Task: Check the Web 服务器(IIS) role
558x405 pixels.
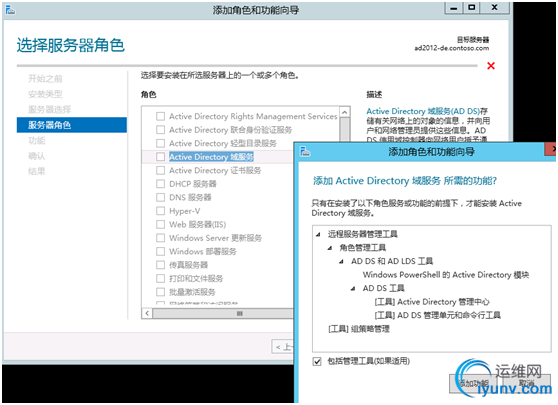Action: (160, 225)
